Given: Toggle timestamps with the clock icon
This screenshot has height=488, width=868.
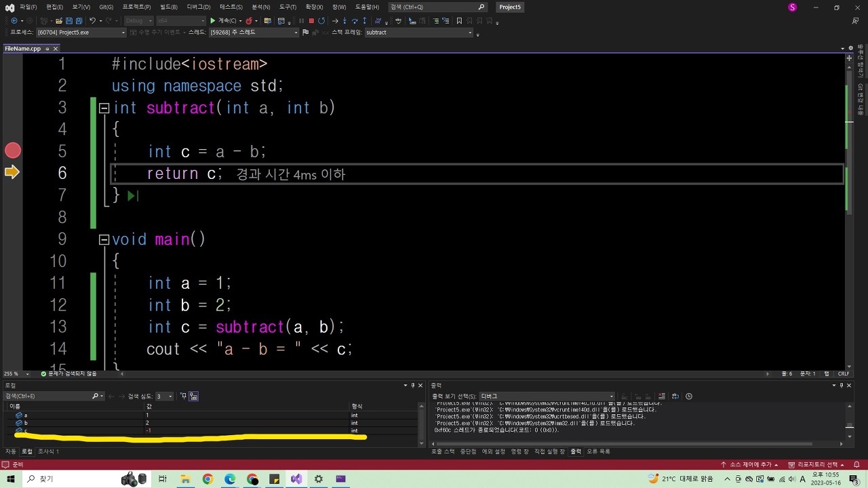Looking at the screenshot, I should tap(689, 396).
